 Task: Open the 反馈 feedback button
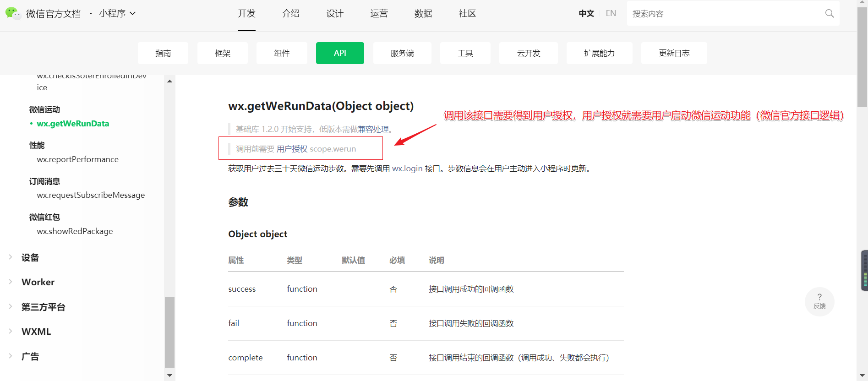pyautogui.click(x=819, y=301)
